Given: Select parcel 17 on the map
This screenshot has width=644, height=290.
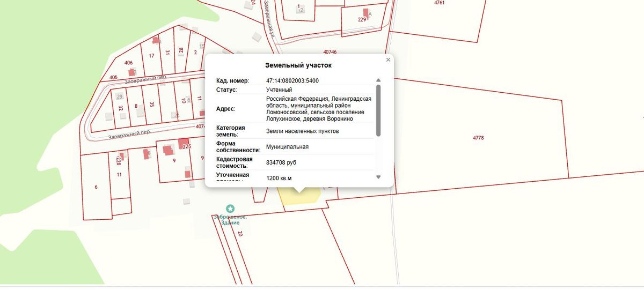Looking at the screenshot, I should point(152,56).
